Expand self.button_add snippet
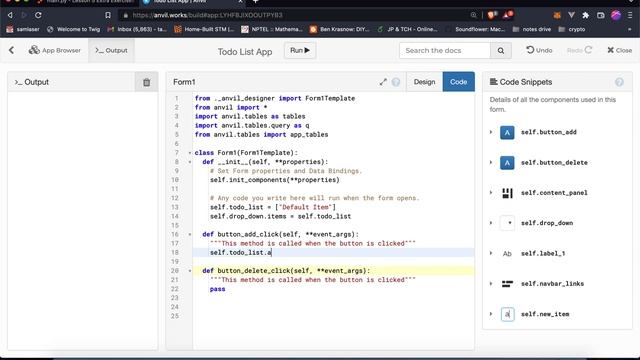The height and width of the screenshot is (360, 640). [491, 132]
